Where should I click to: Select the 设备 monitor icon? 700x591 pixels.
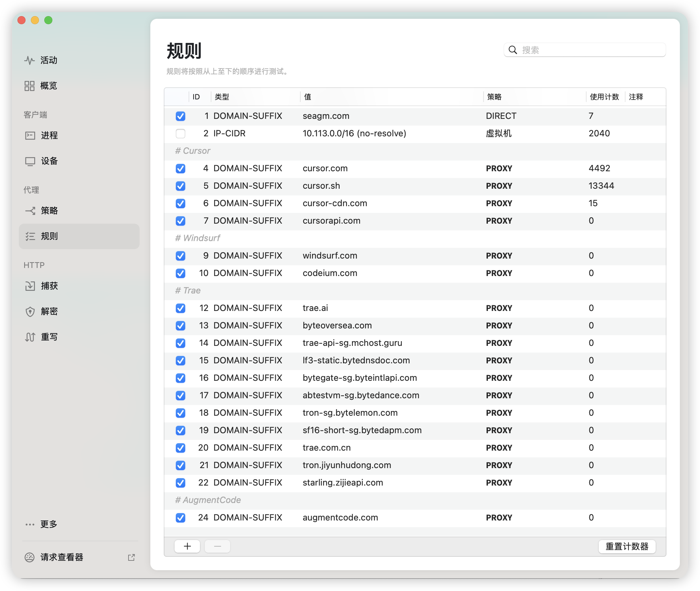[30, 161]
